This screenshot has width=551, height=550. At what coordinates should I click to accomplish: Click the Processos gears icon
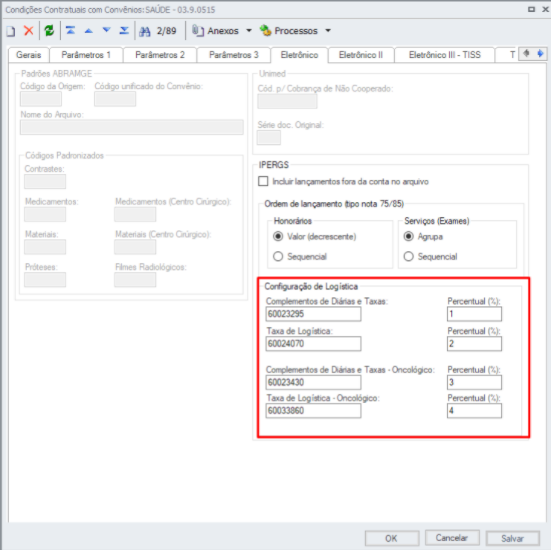click(x=265, y=31)
